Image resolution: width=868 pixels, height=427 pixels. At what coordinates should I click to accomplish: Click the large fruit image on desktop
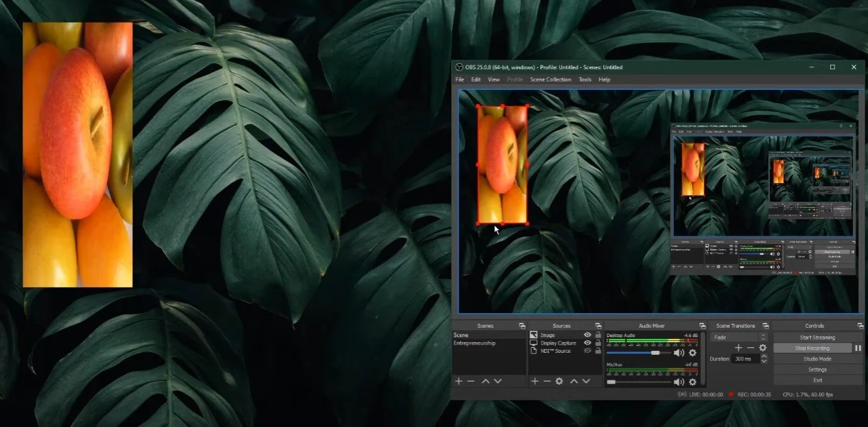[x=77, y=155]
